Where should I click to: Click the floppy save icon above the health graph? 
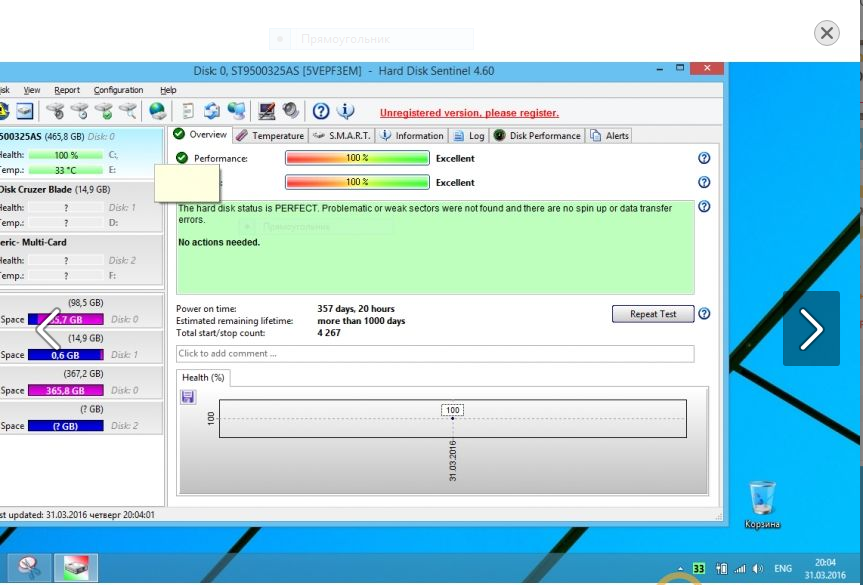click(x=188, y=397)
